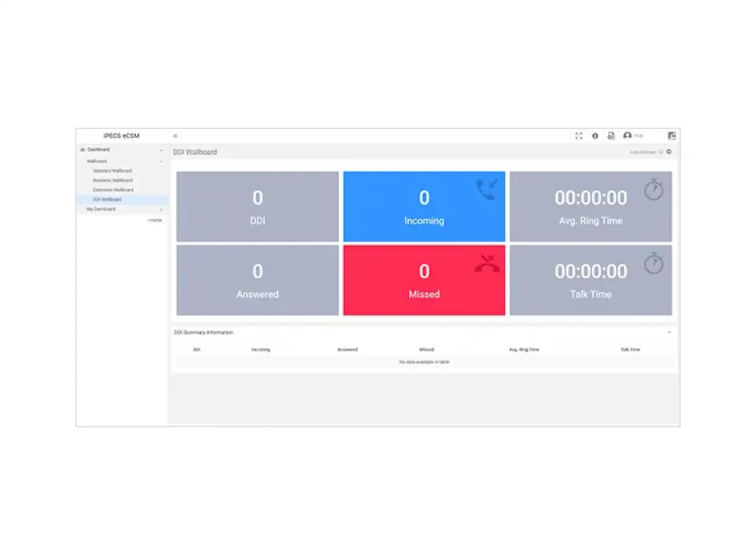Click the iPECS eCSM logo title
Viewport: 756px width, 554px height.
click(121, 136)
